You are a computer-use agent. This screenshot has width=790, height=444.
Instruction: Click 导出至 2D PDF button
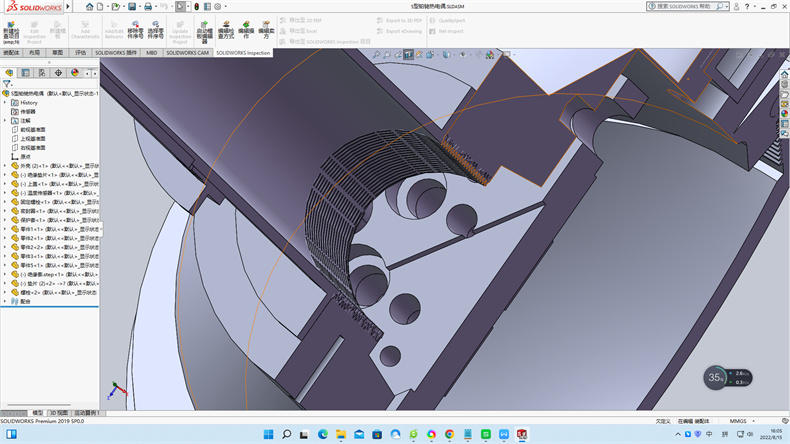click(x=304, y=20)
